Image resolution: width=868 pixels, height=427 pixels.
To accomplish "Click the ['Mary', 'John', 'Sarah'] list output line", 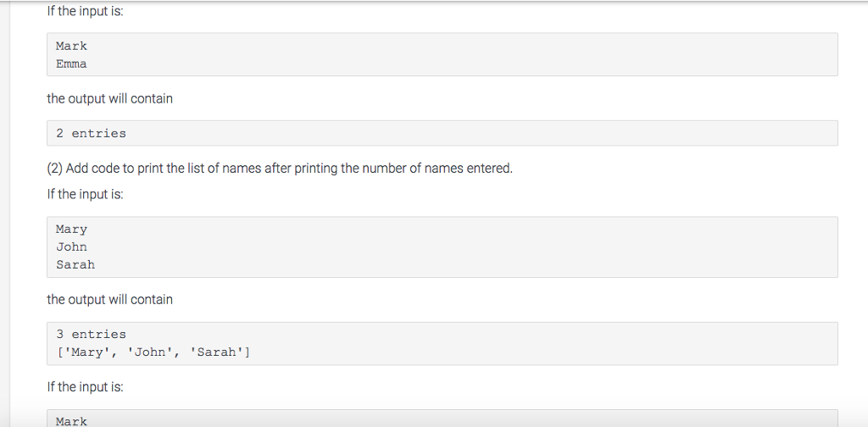I will pos(153,352).
